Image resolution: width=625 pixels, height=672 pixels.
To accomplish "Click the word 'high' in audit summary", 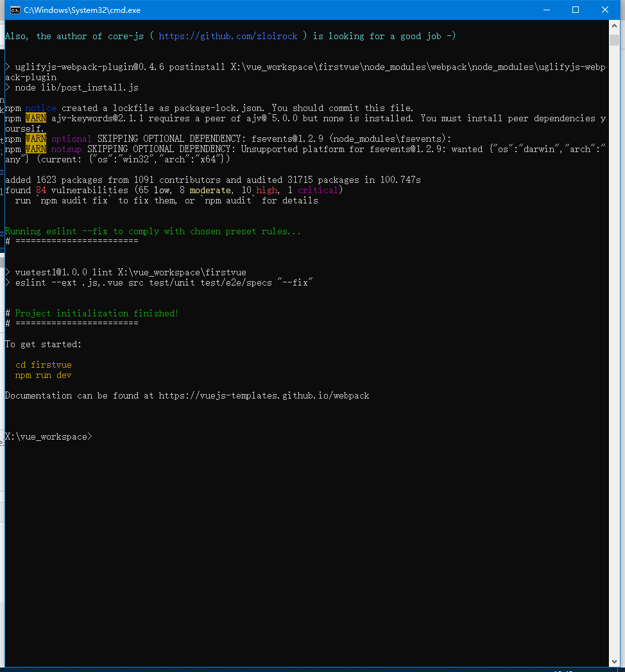I will tap(266, 190).
